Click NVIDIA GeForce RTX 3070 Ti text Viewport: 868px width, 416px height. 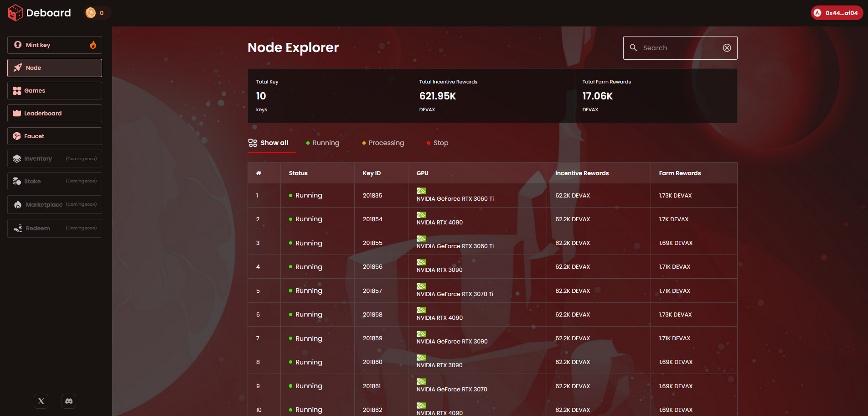[455, 294]
